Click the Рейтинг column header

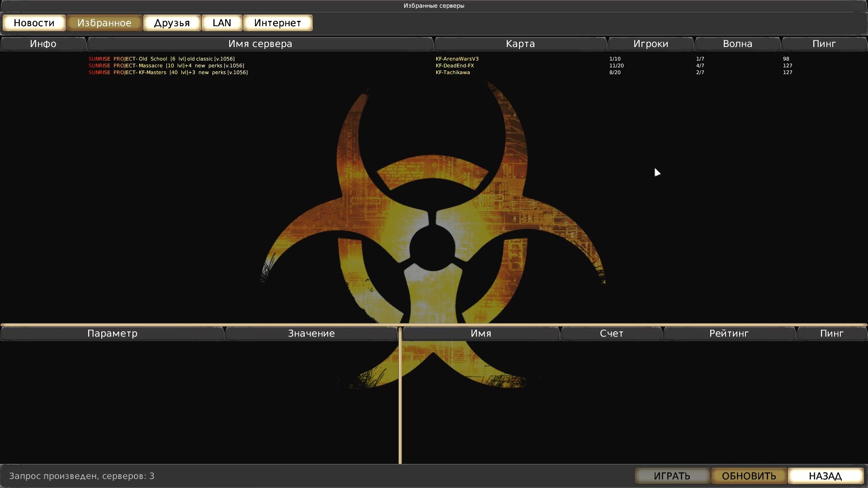[729, 333]
